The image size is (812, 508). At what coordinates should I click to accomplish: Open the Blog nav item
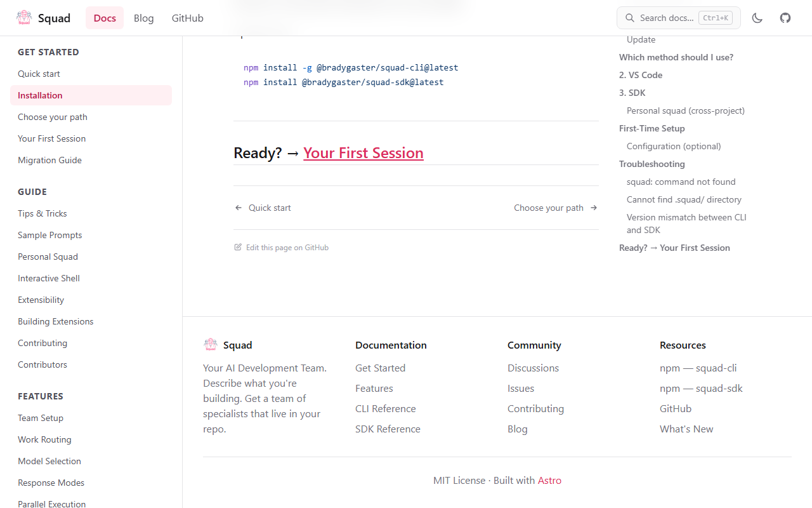[x=144, y=18]
